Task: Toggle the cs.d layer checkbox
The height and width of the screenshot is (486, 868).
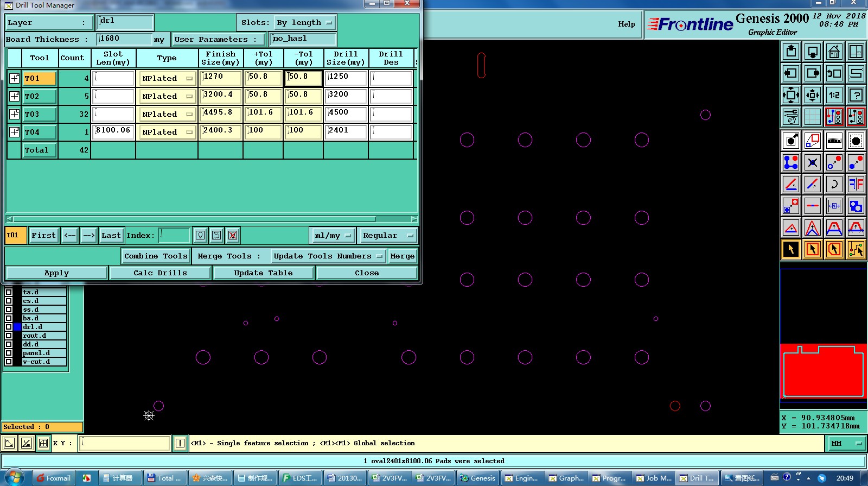Action: [x=9, y=301]
